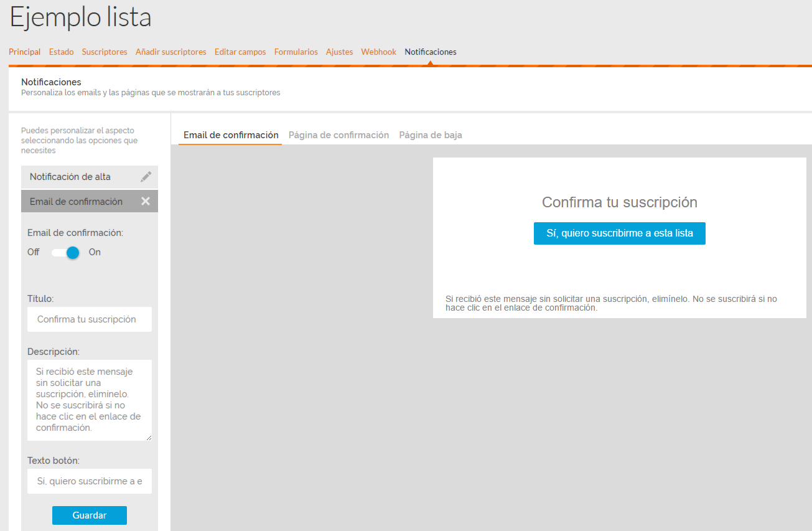The width and height of the screenshot is (812, 531).
Task: Click the Guardar button
Action: coord(90,515)
